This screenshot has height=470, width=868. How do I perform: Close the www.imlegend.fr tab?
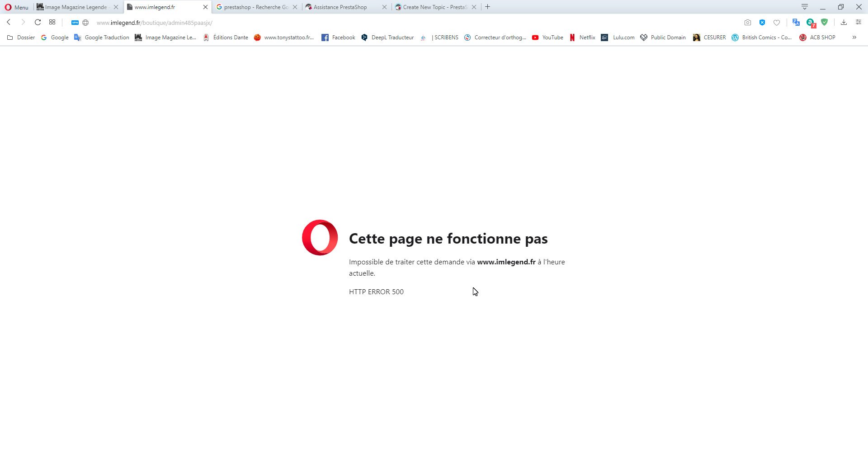[x=205, y=7]
